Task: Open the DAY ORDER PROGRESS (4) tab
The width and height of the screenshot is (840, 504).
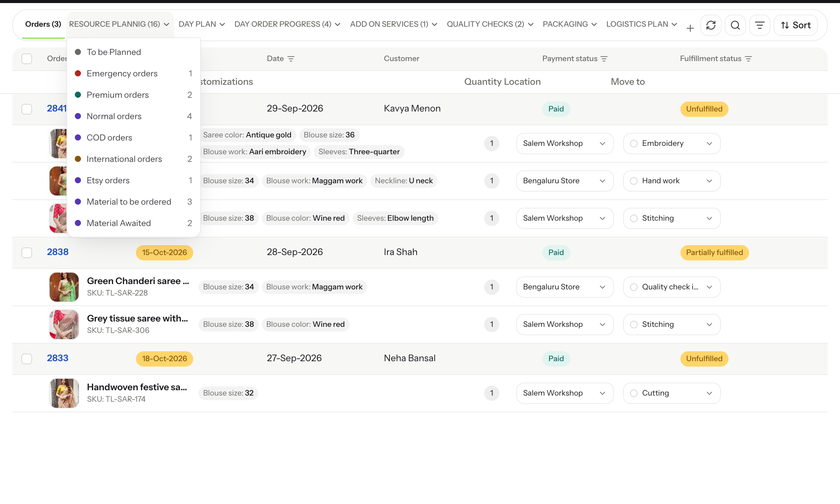Action: tap(287, 24)
